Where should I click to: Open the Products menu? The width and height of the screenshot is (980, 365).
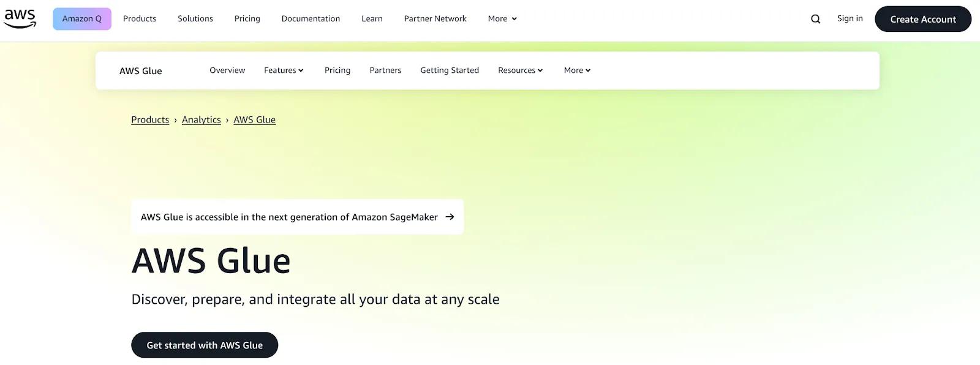(x=140, y=19)
